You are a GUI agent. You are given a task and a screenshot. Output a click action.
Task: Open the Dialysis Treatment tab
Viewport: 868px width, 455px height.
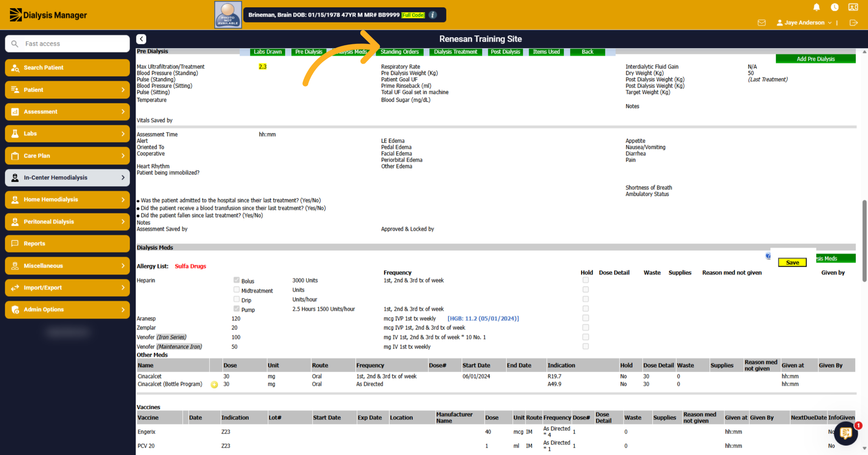click(x=455, y=52)
